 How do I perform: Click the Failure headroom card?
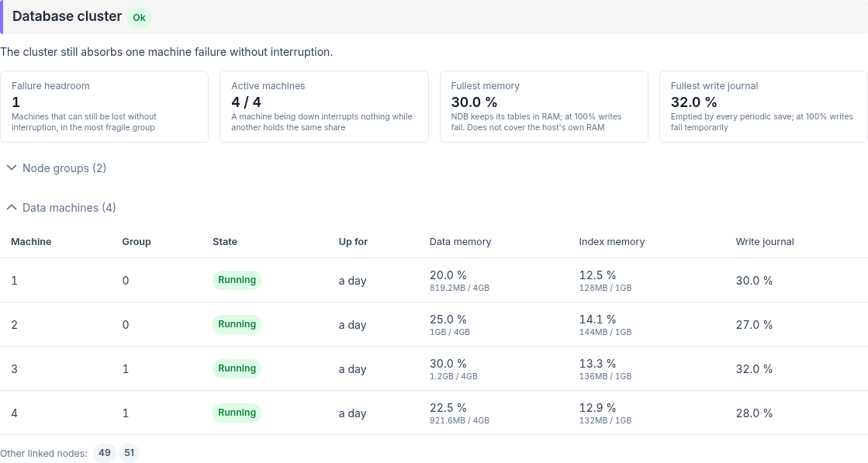(104, 107)
